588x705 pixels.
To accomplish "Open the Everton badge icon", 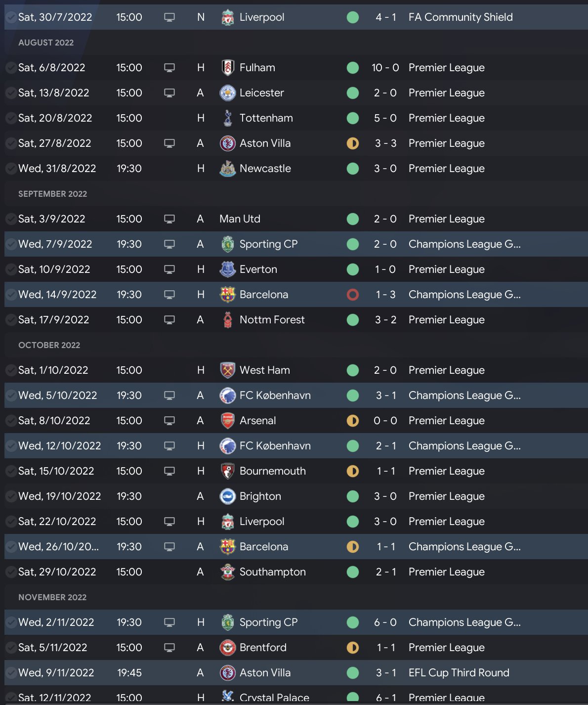I will point(227,269).
